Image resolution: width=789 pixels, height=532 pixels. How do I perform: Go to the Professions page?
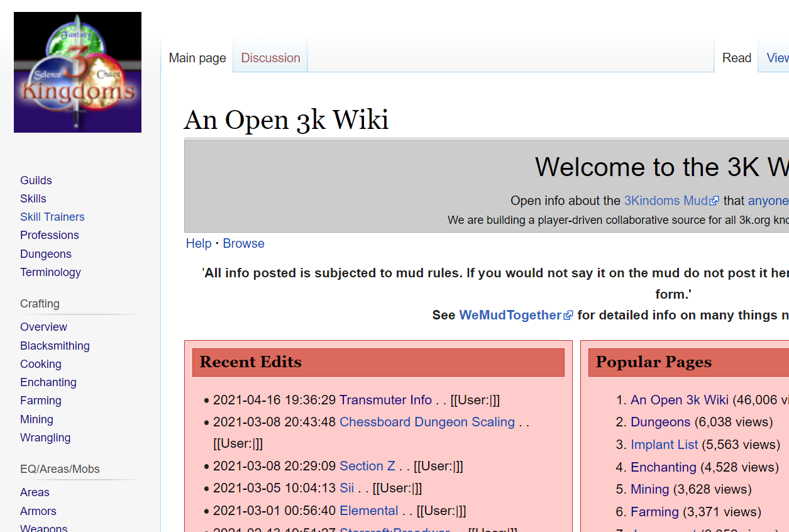pos(50,235)
